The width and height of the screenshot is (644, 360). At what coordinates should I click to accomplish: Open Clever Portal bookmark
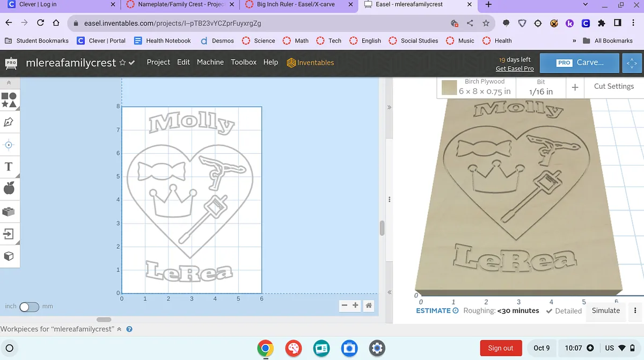101,41
